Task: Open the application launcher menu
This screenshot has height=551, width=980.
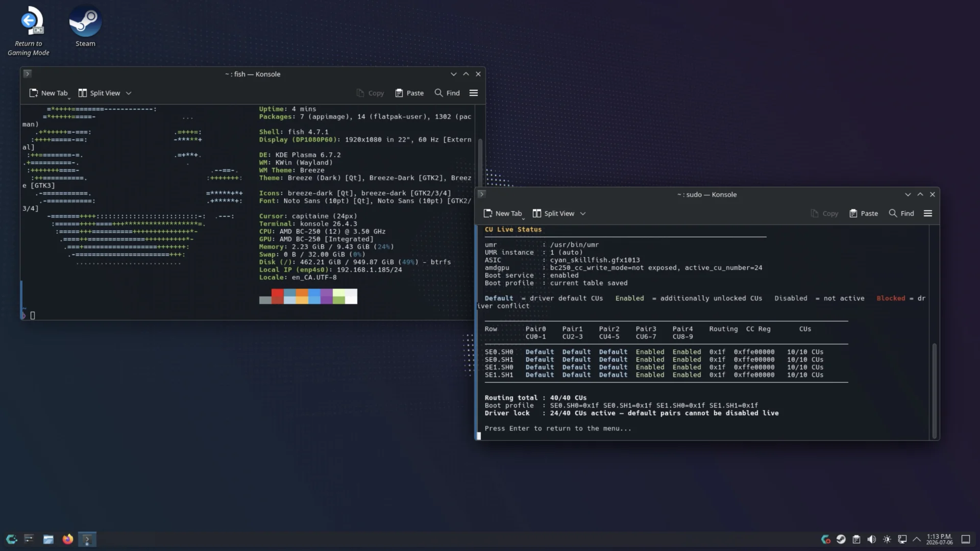Action: point(11,539)
